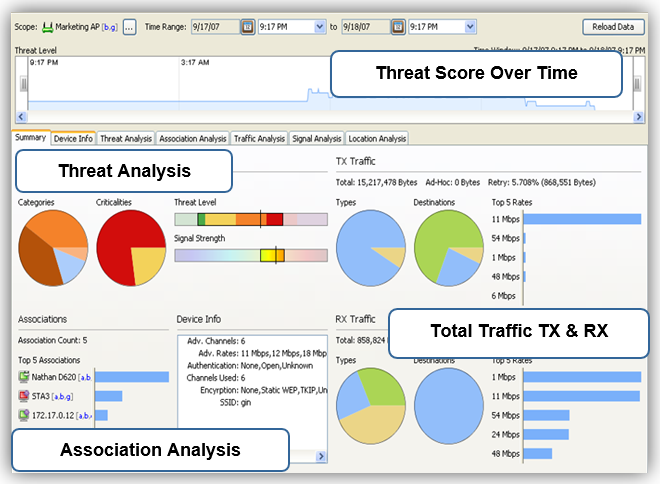Click the 3:17 AM timeline label
Image resolution: width=660 pixels, height=484 pixels.
(195, 62)
